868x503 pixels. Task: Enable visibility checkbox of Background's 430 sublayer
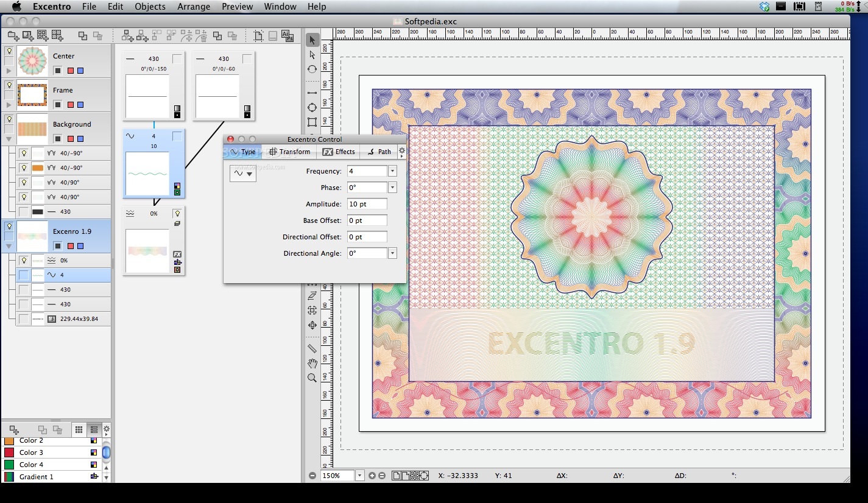[x=24, y=212]
